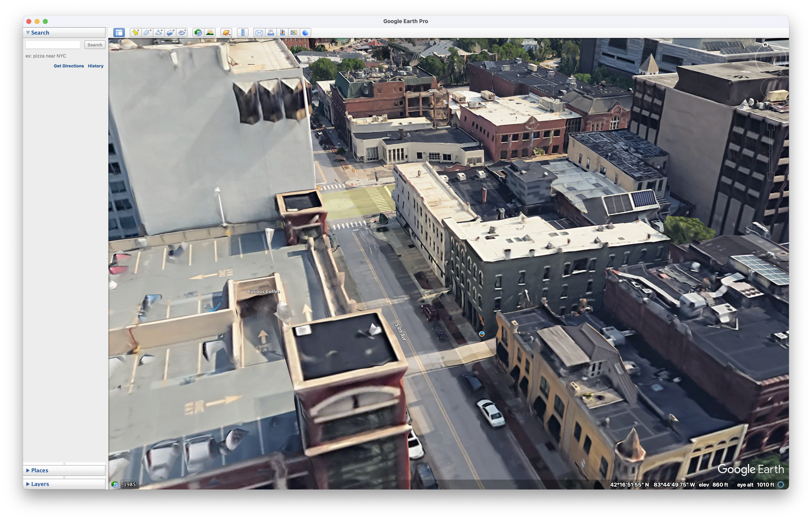The width and height of the screenshot is (812, 520).
Task: Add a new placemark pin
Action: [136, 33]
